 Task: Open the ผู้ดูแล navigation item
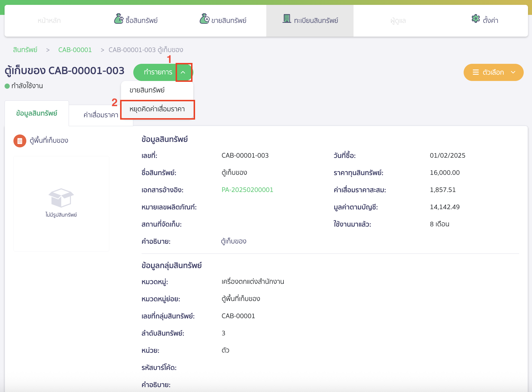coord(398,21)
